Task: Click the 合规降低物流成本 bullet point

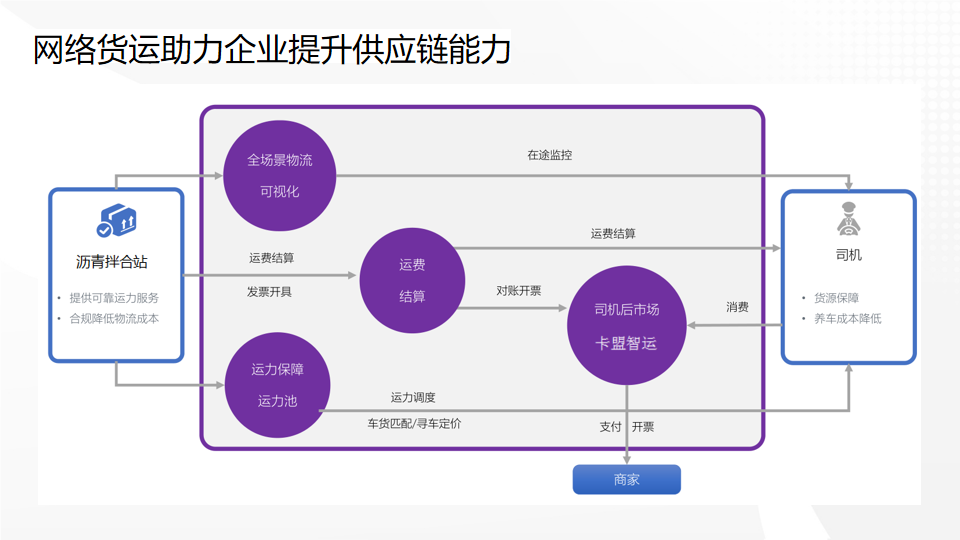Action: pyautogui.click(x=114, y=319)
